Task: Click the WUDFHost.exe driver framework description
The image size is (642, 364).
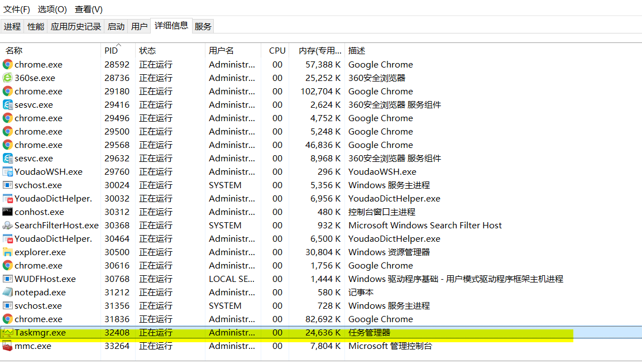Action: [456, 279]
